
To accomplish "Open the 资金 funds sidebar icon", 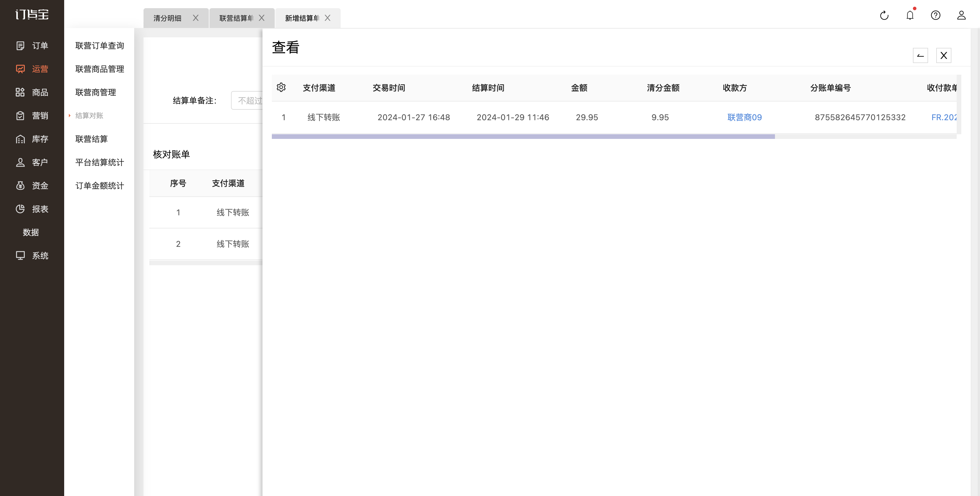I will point(20,185).
